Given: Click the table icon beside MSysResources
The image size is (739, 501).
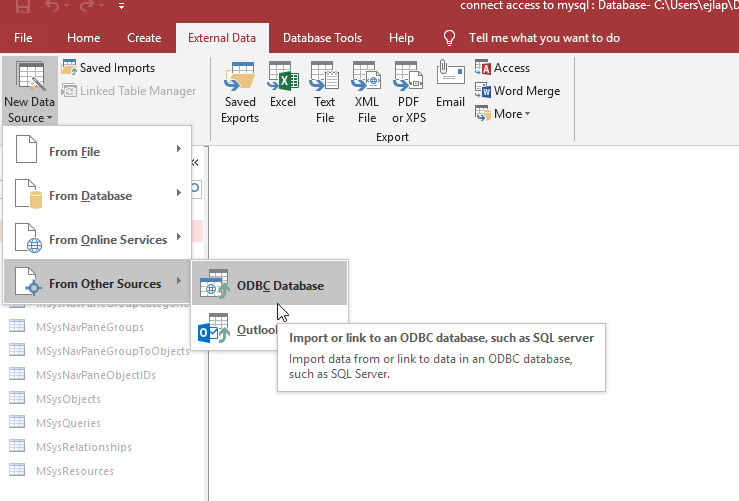Looking at the screenshot, I should click(x=17, y=470).
